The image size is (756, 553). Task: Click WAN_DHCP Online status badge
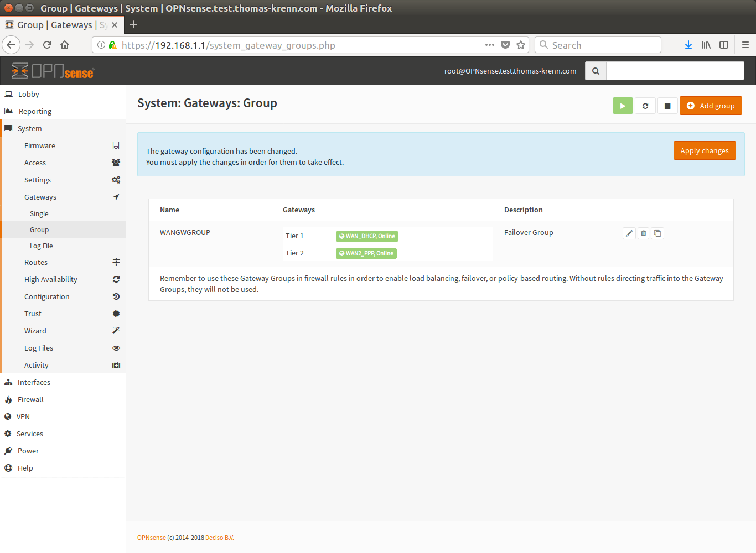[x=367, y=236]
